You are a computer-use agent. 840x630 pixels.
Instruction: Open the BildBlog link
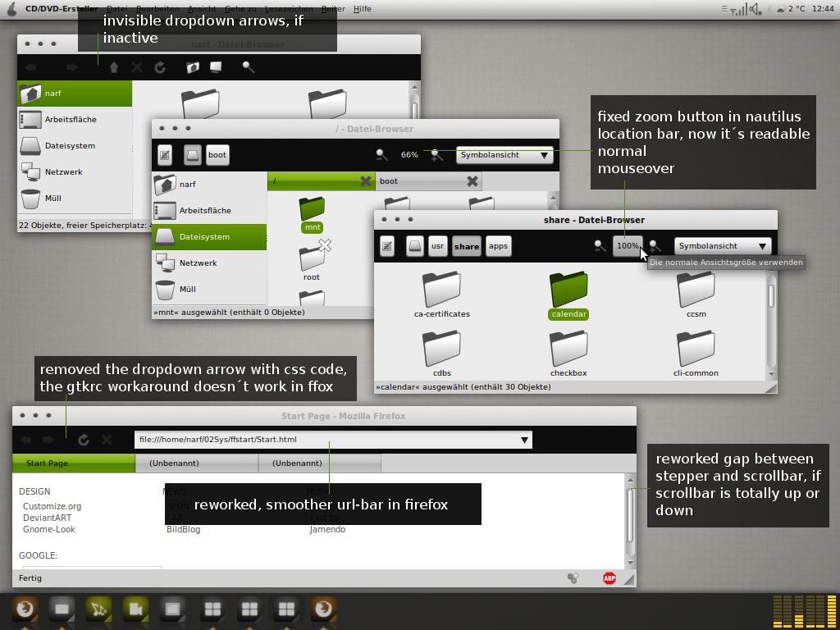pyautogui.click(x=183, y=529)
